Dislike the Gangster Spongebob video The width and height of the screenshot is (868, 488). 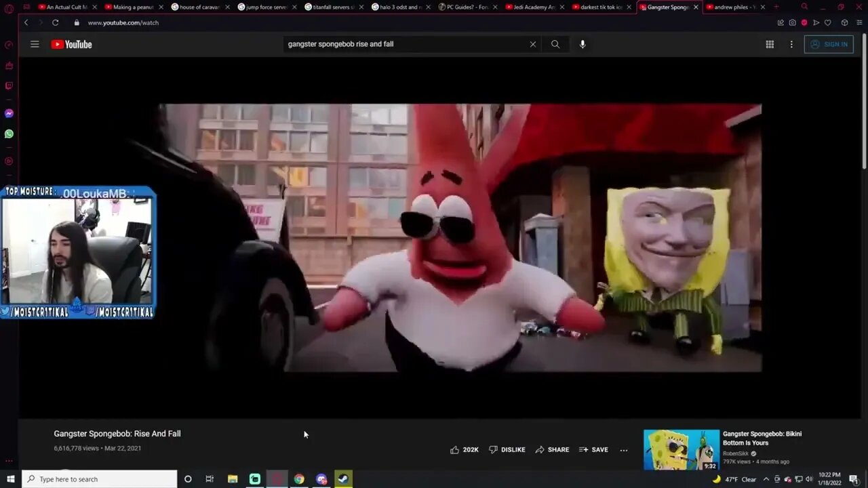tap(507, 449)
